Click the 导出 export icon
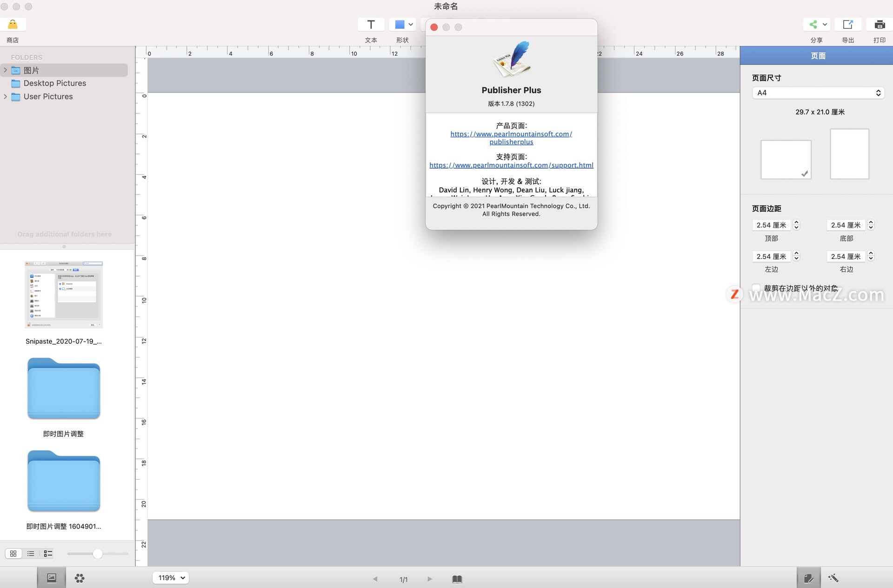Image resolution: width=893 pixels, height=588 pixels. [x=848, y=25]
